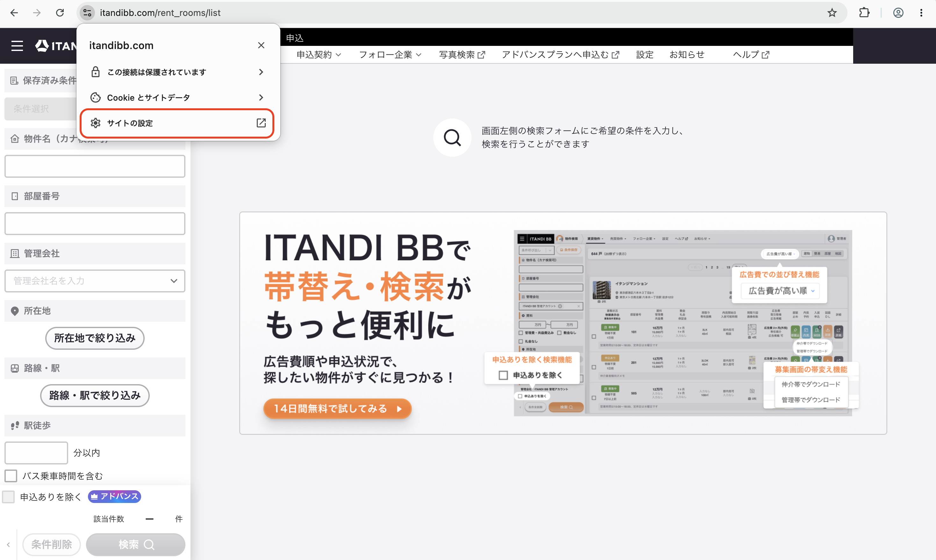Click the 検索 search button
Screen dimensions: 936x560
point(135,544)
